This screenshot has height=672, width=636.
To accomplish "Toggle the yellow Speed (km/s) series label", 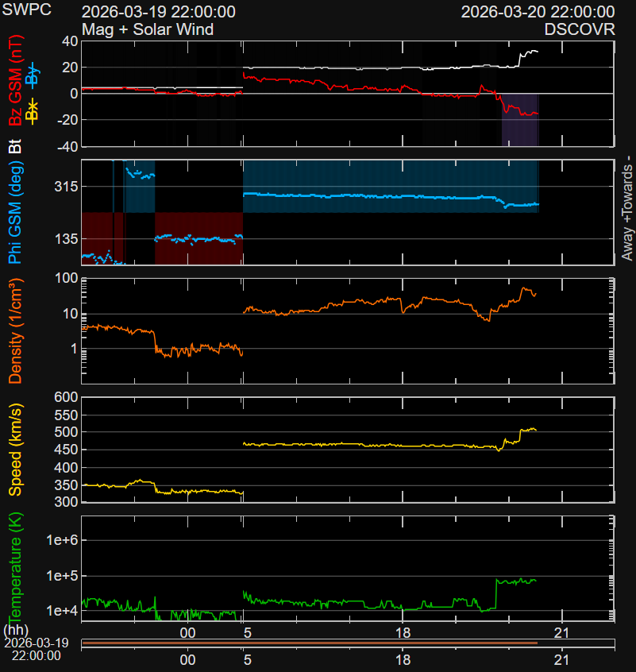I will click(15, 450).
